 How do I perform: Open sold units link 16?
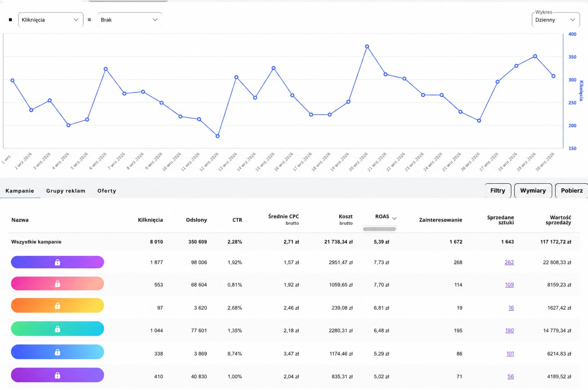511,307
